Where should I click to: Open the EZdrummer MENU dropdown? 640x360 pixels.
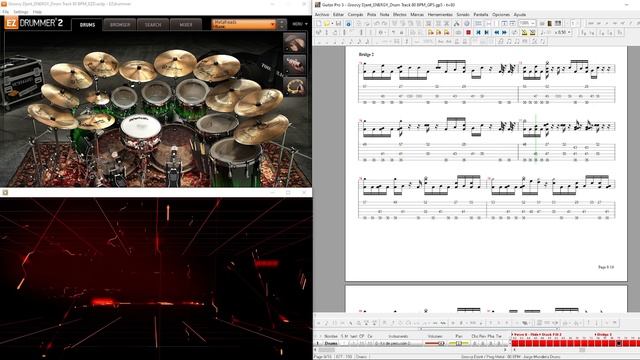pyautogui.click(x=300, y=24)
